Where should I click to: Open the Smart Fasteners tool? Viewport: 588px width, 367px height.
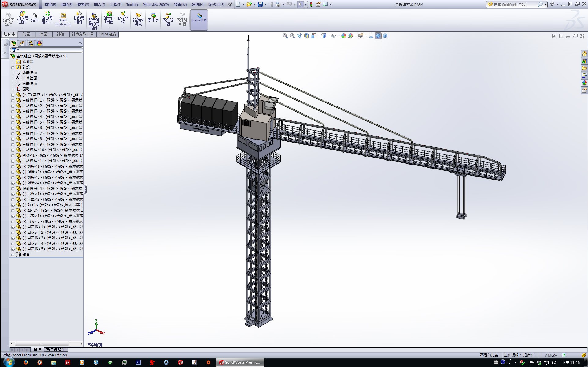[63, 19]
